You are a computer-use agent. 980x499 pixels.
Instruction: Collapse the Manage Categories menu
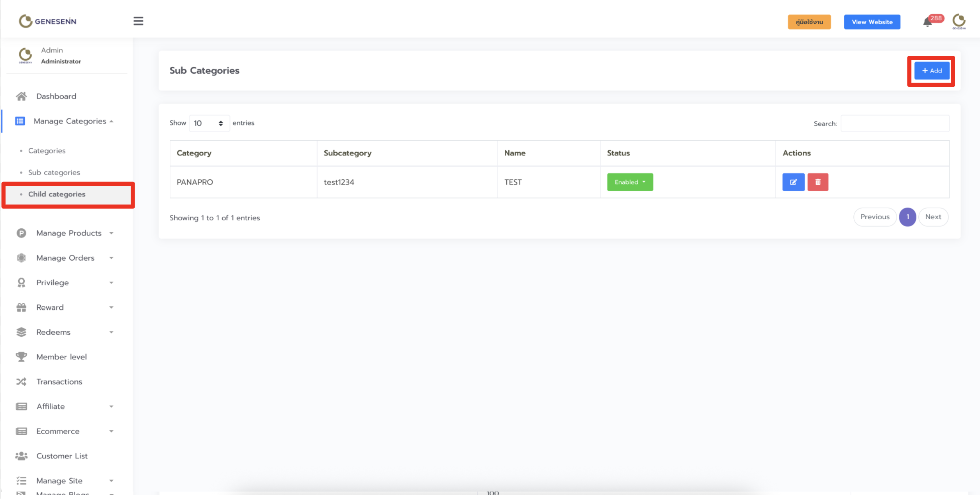point(70,121)
